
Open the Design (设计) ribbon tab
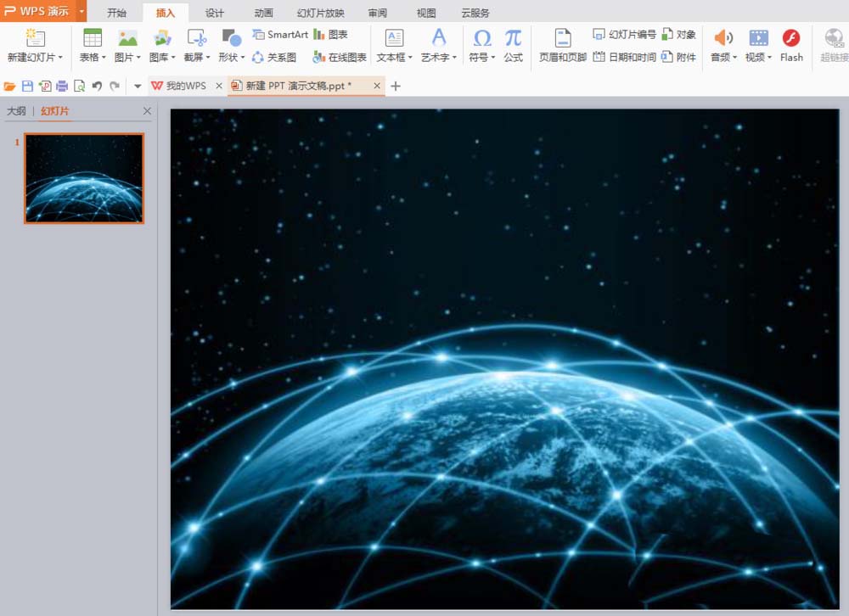click(215, 13)
